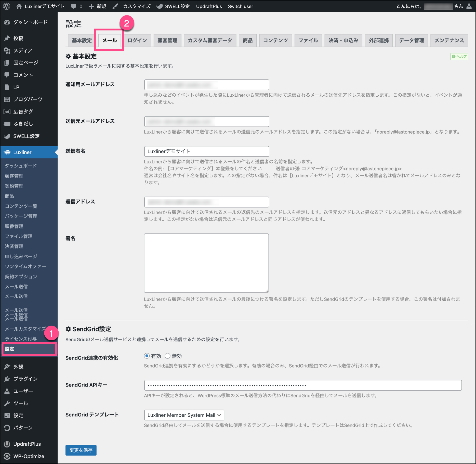
Task: Click the SendGrid APIキー password field
Action: click(x=303, y=385)
